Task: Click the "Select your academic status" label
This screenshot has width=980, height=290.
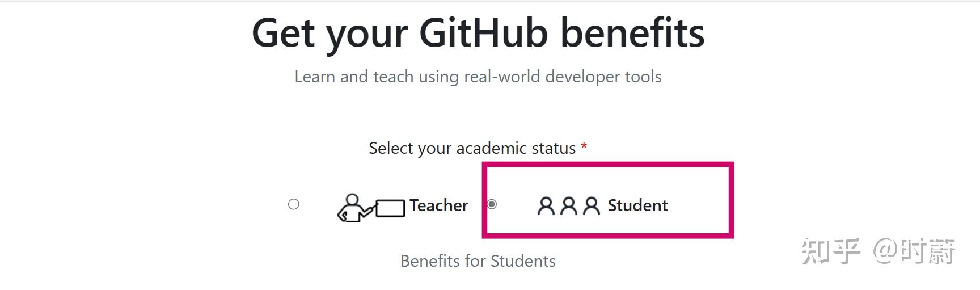Action: coord(472,148)
